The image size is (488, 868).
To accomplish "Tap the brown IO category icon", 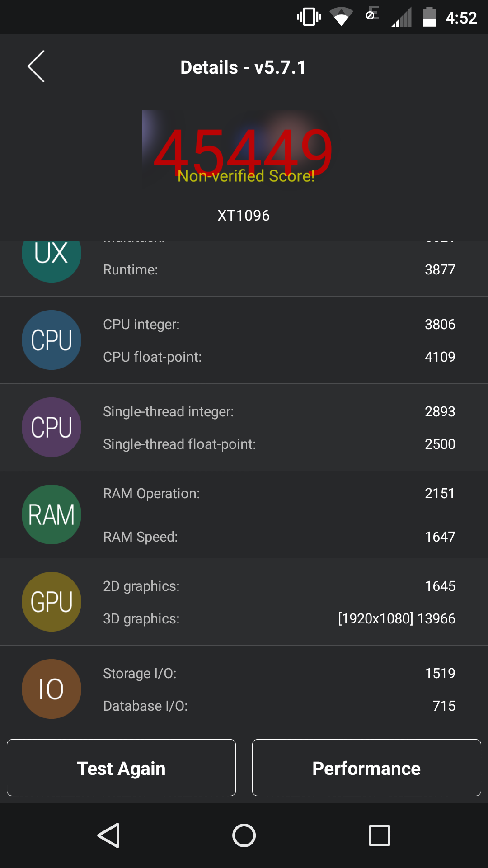I will [52, 689].
